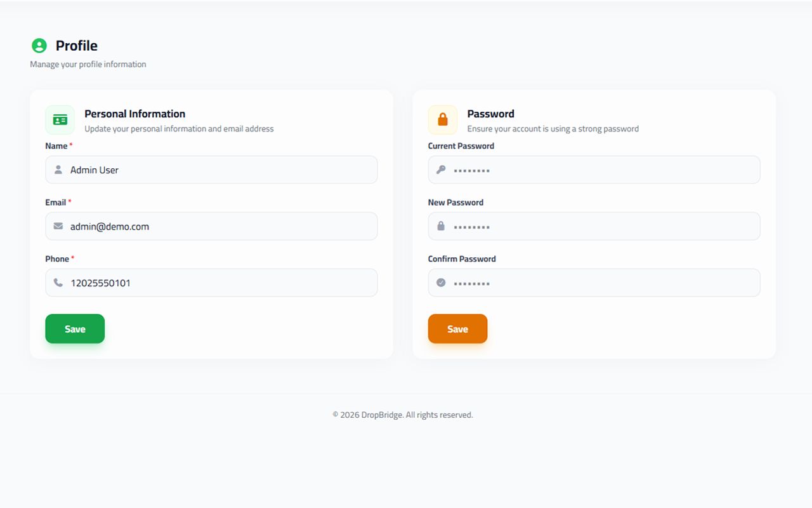Screen dimensions: 812x508
Task: Click the key icon in Current Password
Action: pos(441,170)
